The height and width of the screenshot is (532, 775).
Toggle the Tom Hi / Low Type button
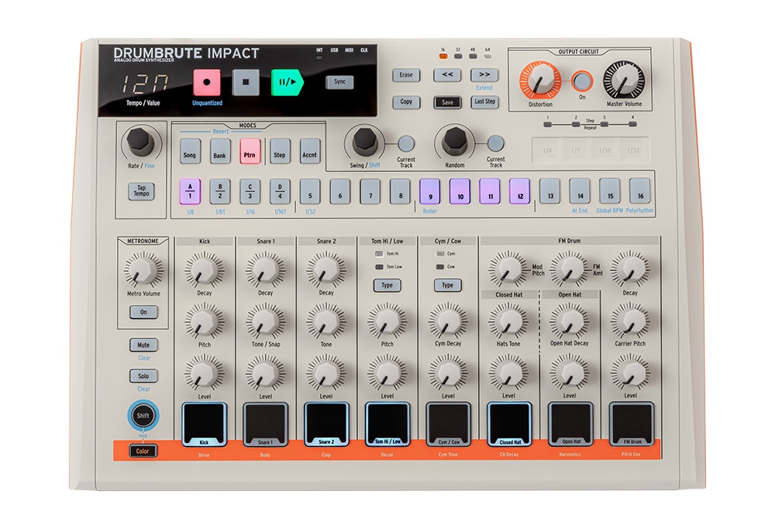pyautogui.click(x=387, y=286)
